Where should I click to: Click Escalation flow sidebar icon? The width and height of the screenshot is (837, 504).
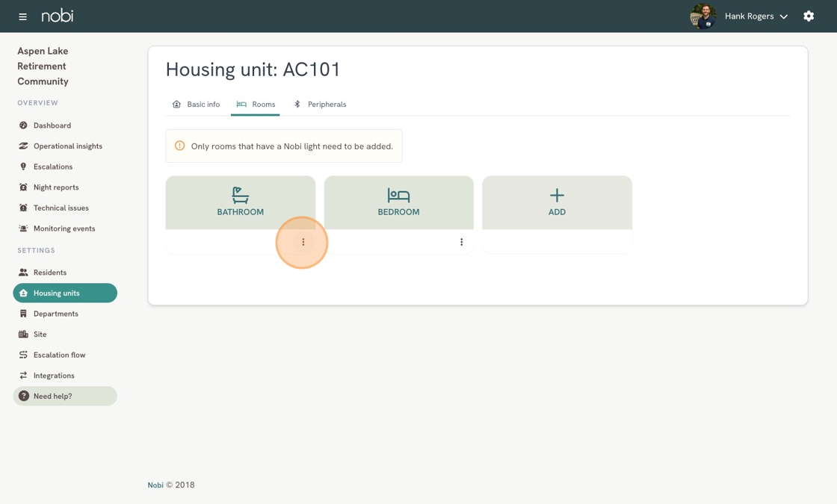tap(23, 355)
